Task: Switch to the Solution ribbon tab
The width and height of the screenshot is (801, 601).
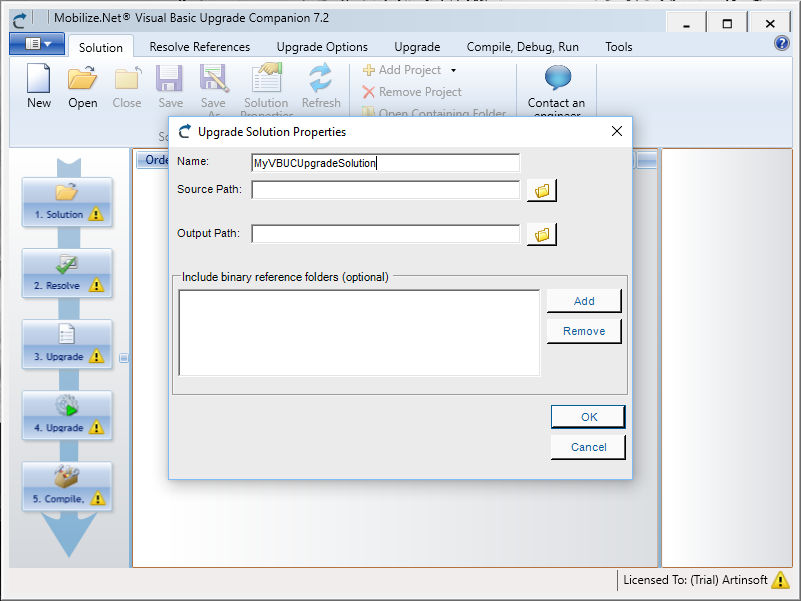Action: point(101,48)
